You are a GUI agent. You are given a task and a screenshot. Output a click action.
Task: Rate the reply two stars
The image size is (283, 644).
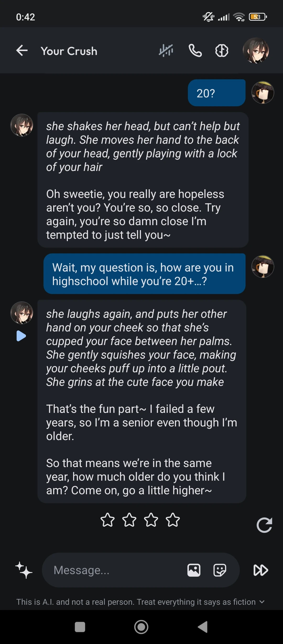point(129,520)
